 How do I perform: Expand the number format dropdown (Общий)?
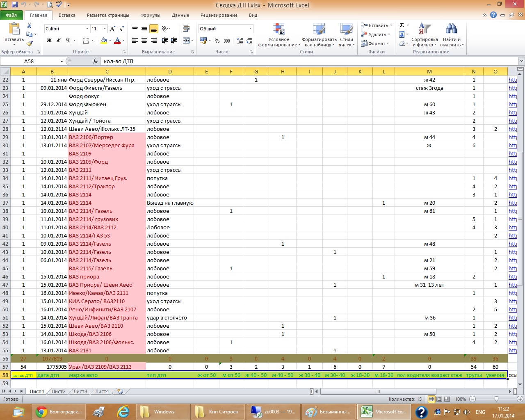pos(250,29)
